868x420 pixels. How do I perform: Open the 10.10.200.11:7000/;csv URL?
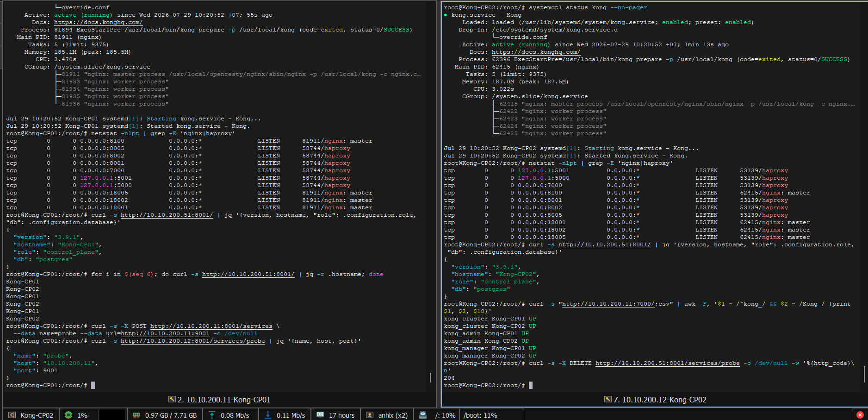point(608,304)
